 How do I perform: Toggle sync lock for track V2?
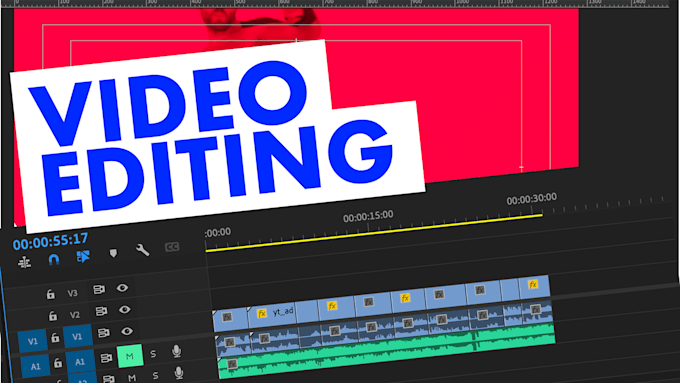(x=101, y=311)
